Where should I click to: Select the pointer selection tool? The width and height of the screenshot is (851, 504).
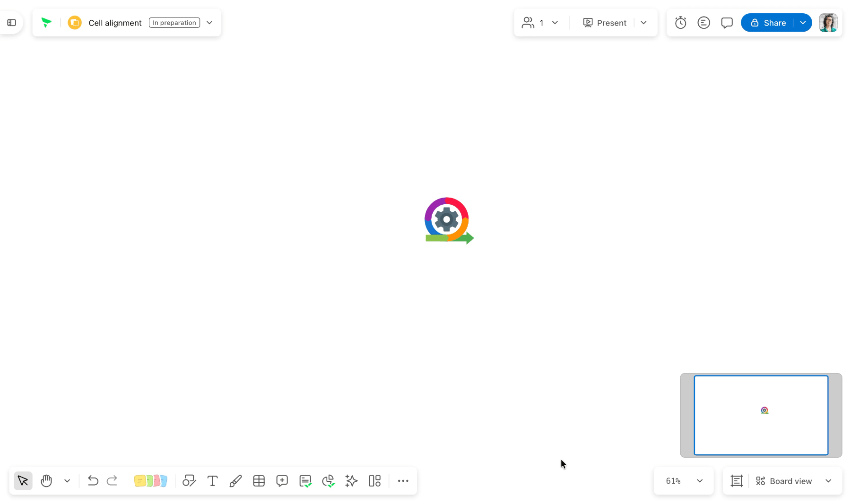point(23,481)
